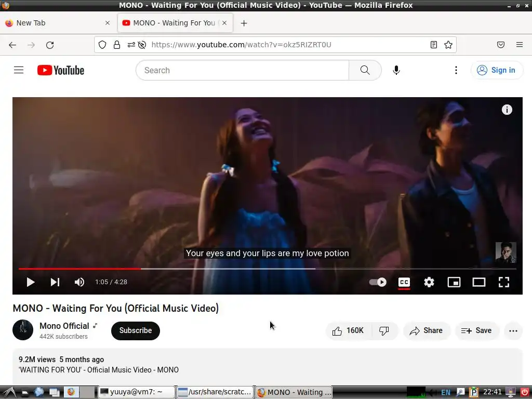The width and height of the screenshot is (532, 399).
Task: Go to YouTube home via logo
Action: tap(61, 70)
